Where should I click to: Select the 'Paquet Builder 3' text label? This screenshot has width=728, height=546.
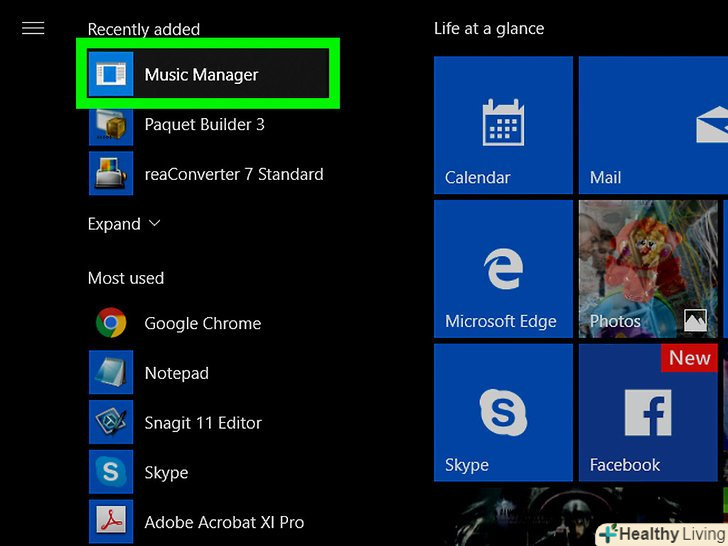point(204,124)
